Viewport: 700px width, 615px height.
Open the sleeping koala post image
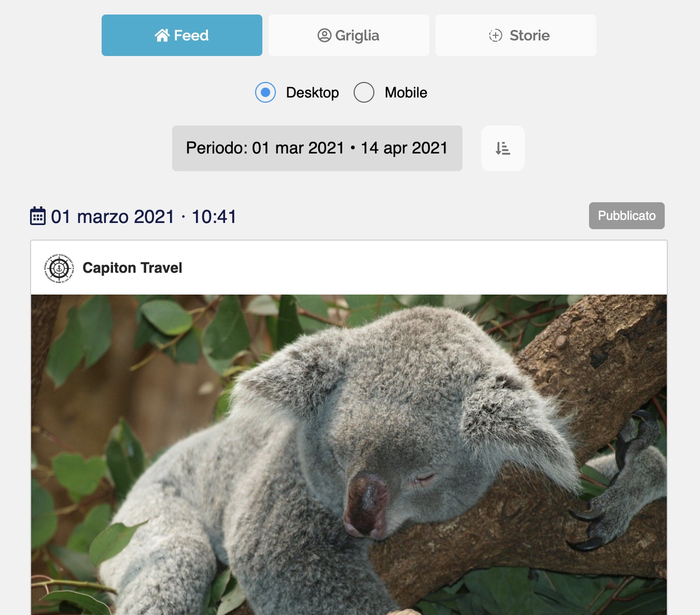(x=349, y=455)
